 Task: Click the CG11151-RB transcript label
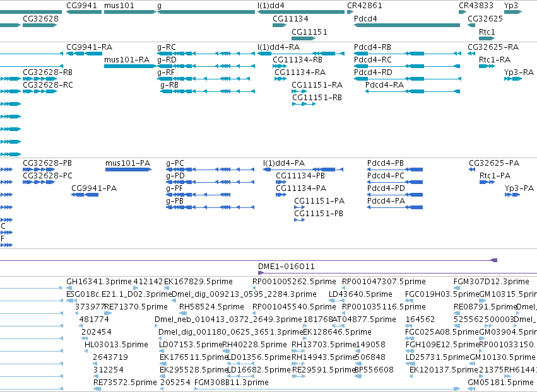pos(317,98)
